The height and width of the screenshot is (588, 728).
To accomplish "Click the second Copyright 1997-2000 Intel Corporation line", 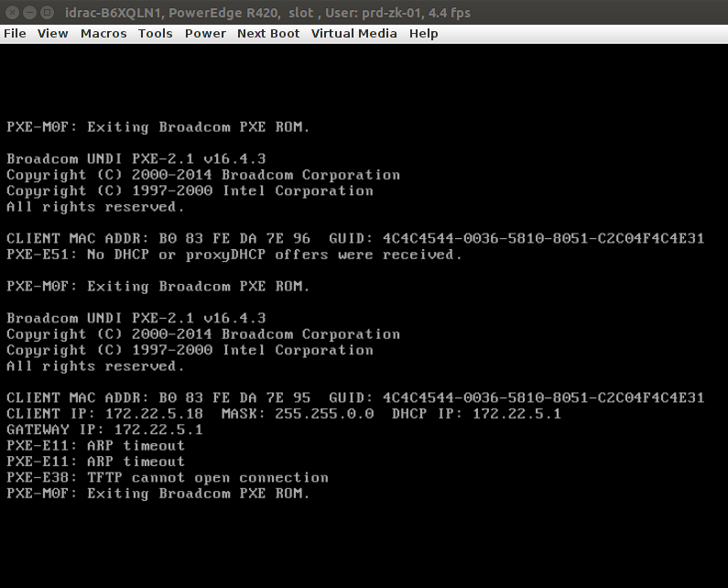I will [190, 350].
